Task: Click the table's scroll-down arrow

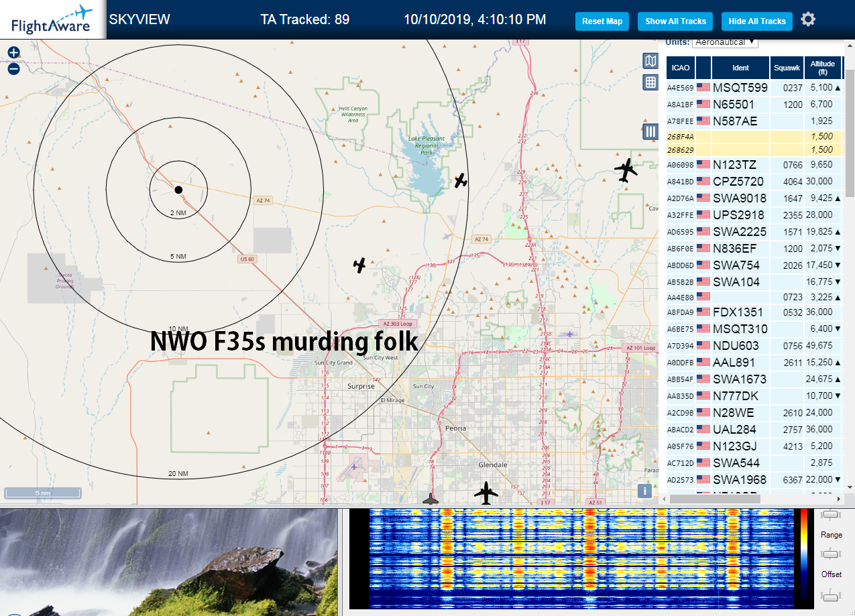Action: 850,487
